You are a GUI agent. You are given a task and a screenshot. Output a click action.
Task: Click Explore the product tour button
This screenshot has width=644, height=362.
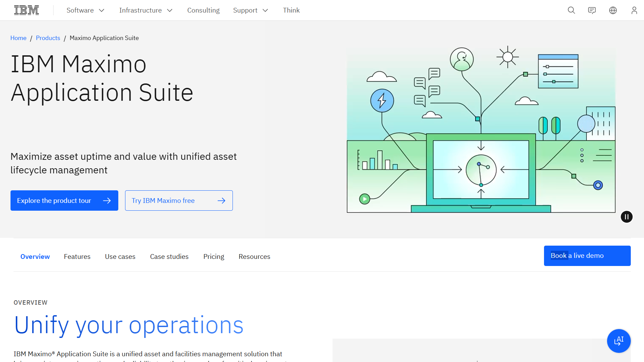(x=64, y=201)
